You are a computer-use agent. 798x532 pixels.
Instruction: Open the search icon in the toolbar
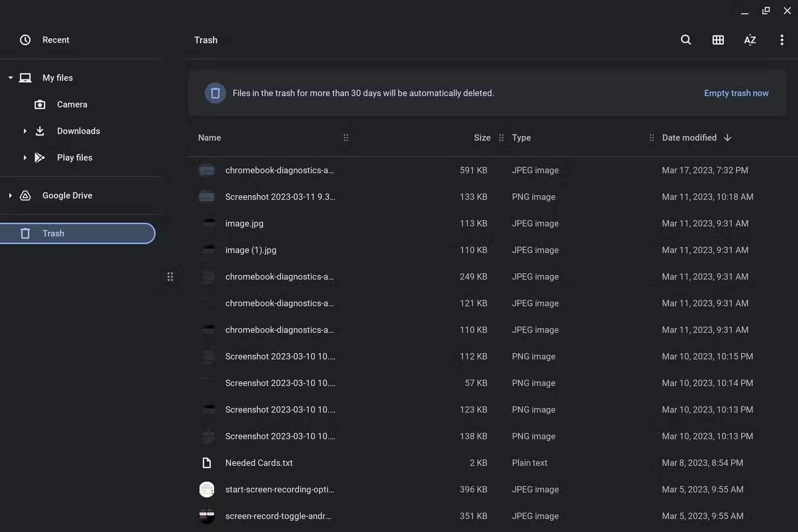click(x=686, y=40)
